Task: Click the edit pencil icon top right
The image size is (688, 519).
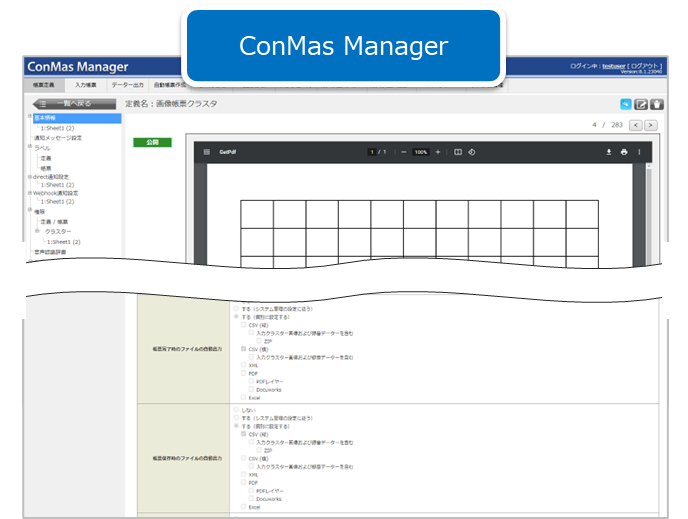Action: click(642, 103)
